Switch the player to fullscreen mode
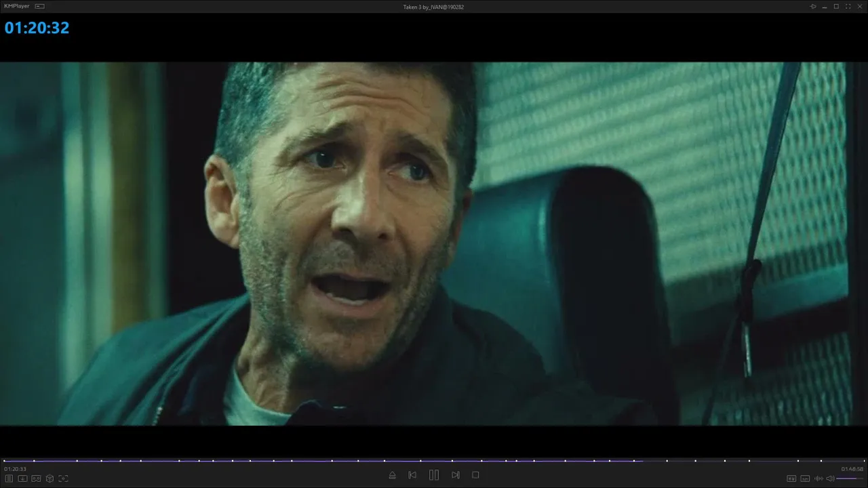This screenshot has height=488, width=868. point(848,6)
